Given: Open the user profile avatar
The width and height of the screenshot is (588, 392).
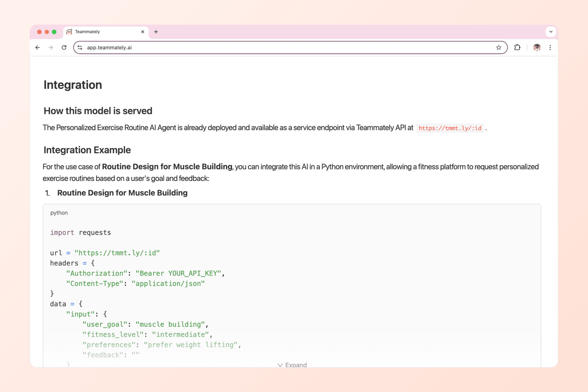Looking at the screenshot, I should 537,48.
